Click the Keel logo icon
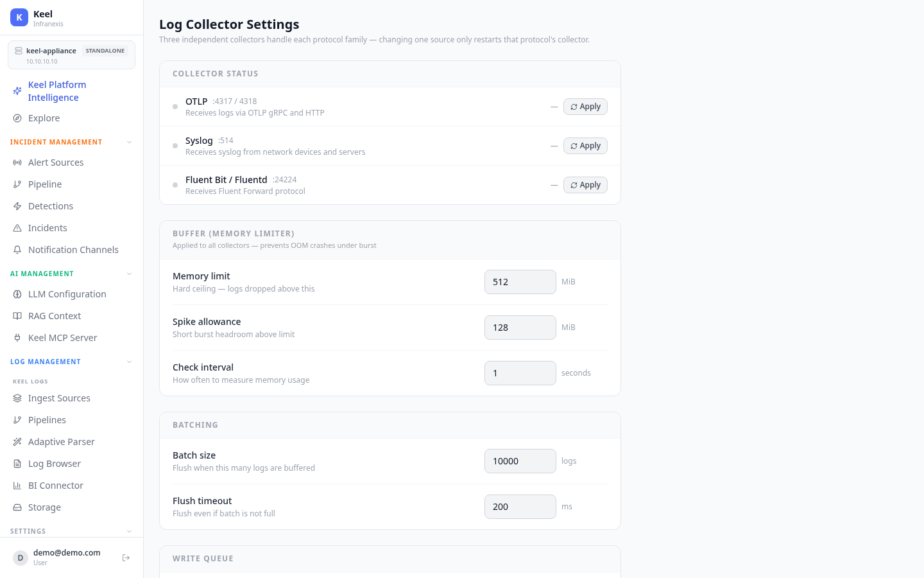This screenshot has height=578, width=924. click(19, 17)
